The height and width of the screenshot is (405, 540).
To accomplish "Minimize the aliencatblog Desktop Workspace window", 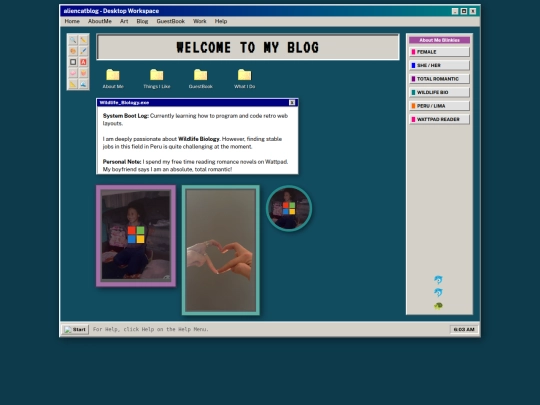I will 455,11.
